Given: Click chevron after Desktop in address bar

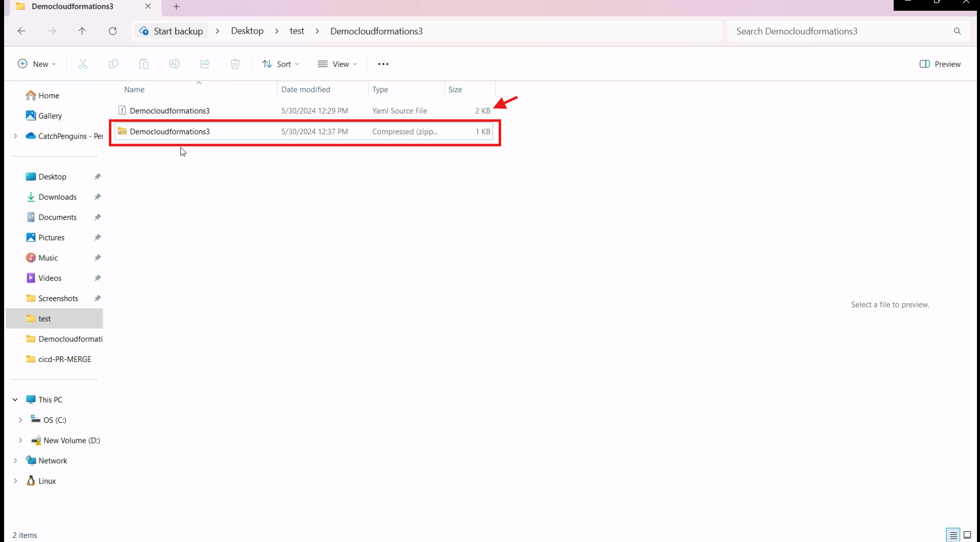Looking at the screenshot, I should [277, 31].
